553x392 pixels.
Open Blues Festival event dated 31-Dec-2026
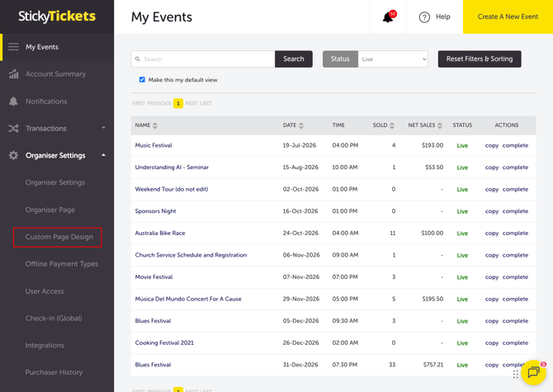pos(153,365)
